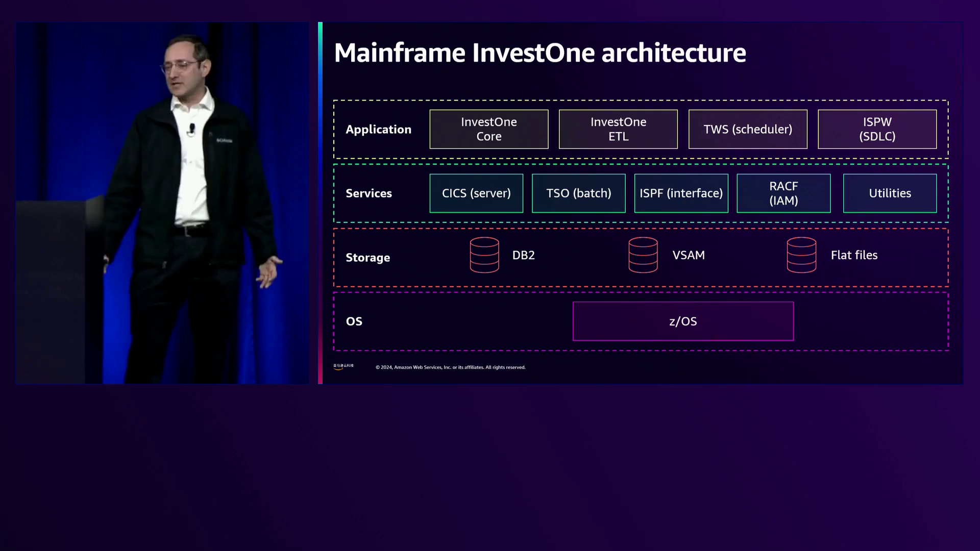Image resolution: width=980 pixels, height=551 pixels.
Task: Click the ISPW (SDLC) box
Action: click(877, 129)
